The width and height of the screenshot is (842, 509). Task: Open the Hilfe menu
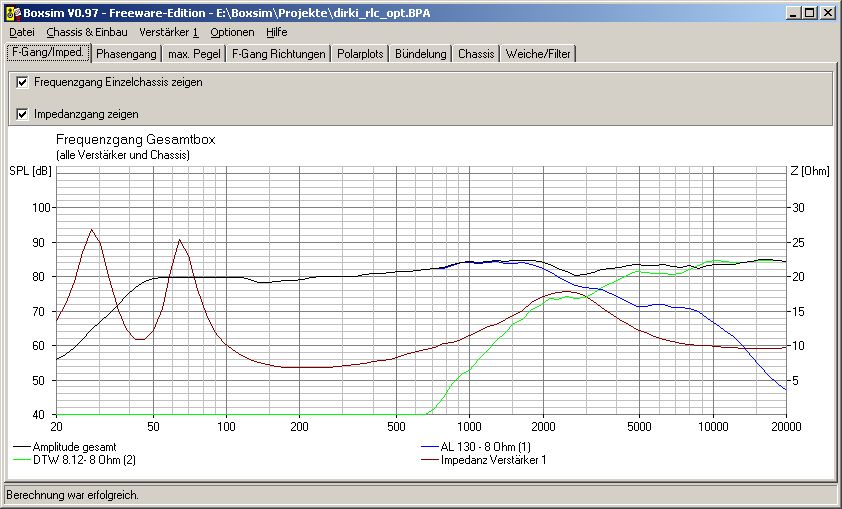pyautogui.click(x=277, y=32)
